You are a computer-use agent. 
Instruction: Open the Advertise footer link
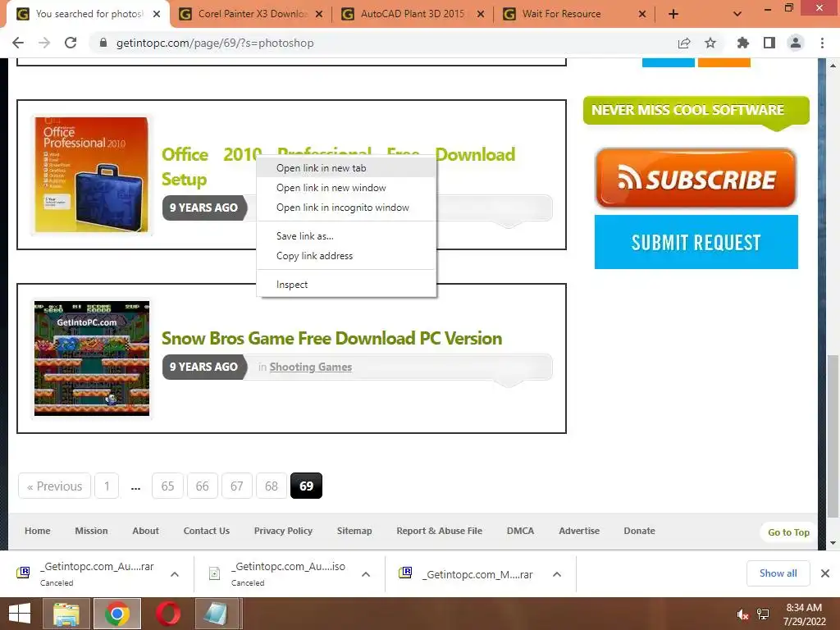(x=579, y=531)
